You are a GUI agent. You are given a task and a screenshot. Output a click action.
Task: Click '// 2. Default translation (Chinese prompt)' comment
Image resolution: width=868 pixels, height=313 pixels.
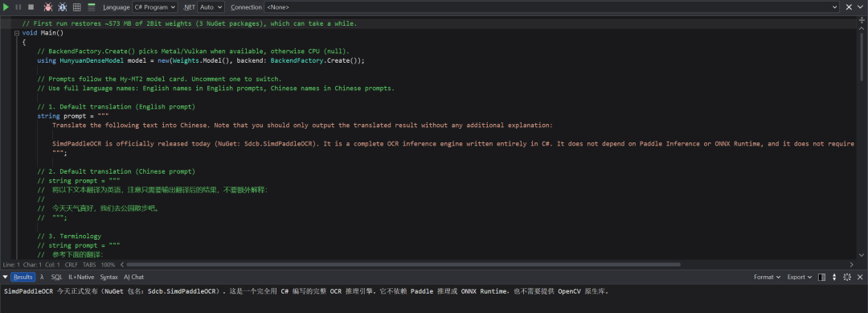(x=117, y=171)
